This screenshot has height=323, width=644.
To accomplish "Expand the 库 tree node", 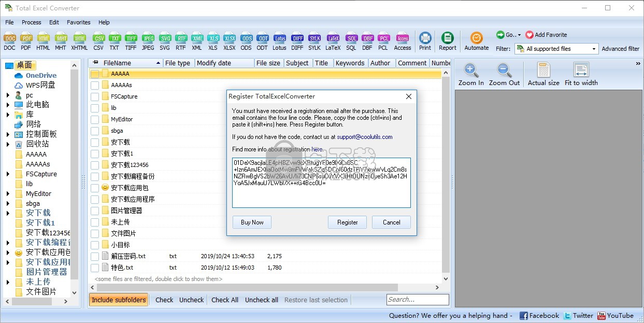I will pyautogui.click(x=8, y=115).
